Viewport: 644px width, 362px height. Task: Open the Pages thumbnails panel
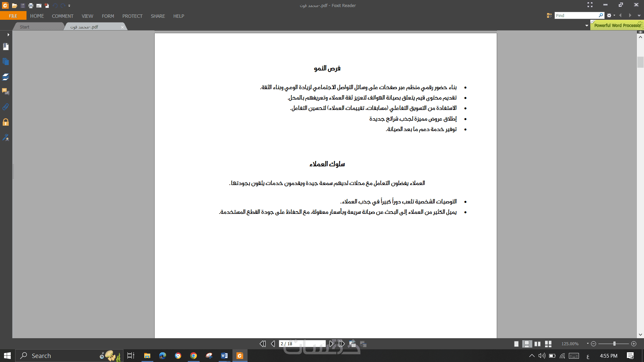6,62
